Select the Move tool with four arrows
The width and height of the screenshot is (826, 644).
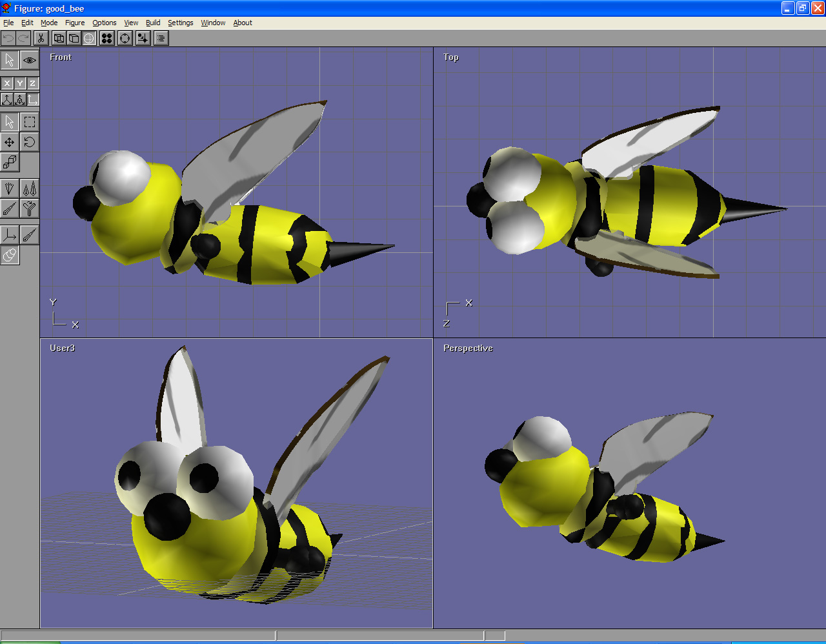(10, 142)
